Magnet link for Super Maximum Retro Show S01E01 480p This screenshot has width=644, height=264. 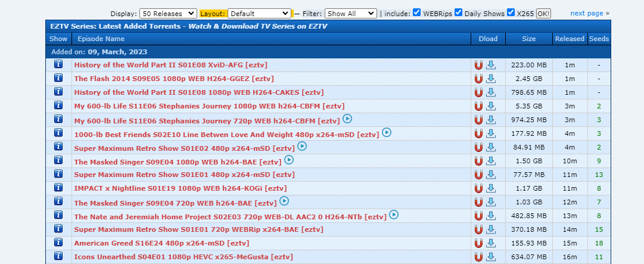[478, 175]
